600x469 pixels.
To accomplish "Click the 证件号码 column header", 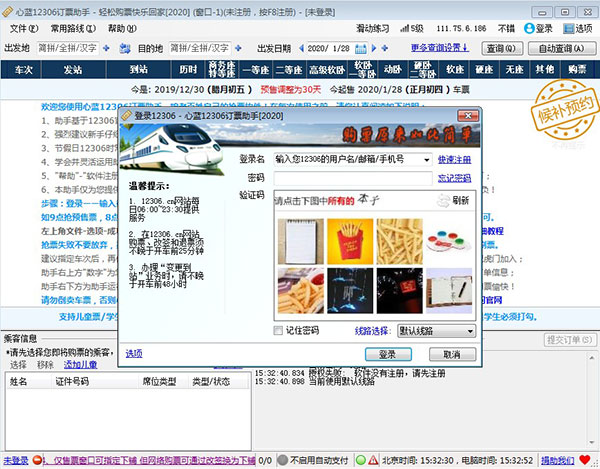I will [95, 381].
